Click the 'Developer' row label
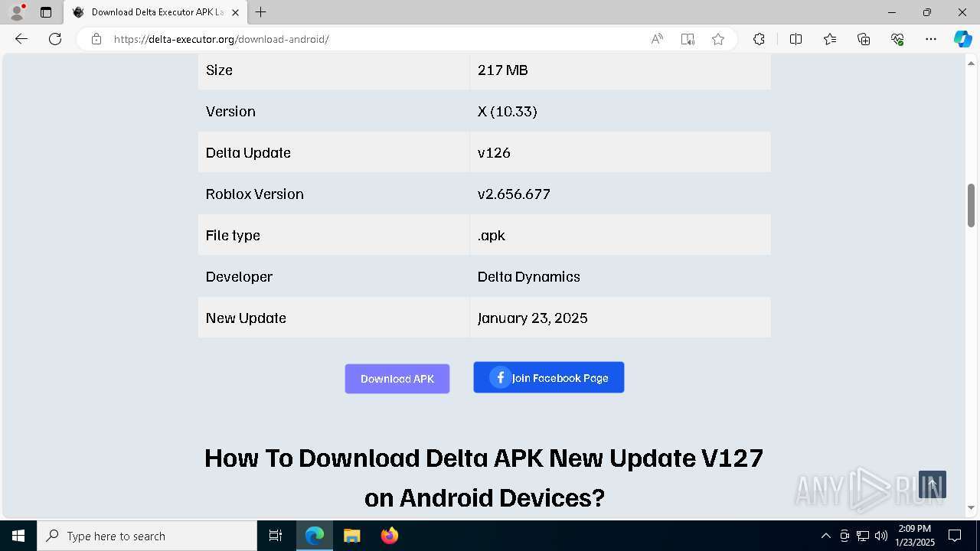980x551 pixels. 239,276
